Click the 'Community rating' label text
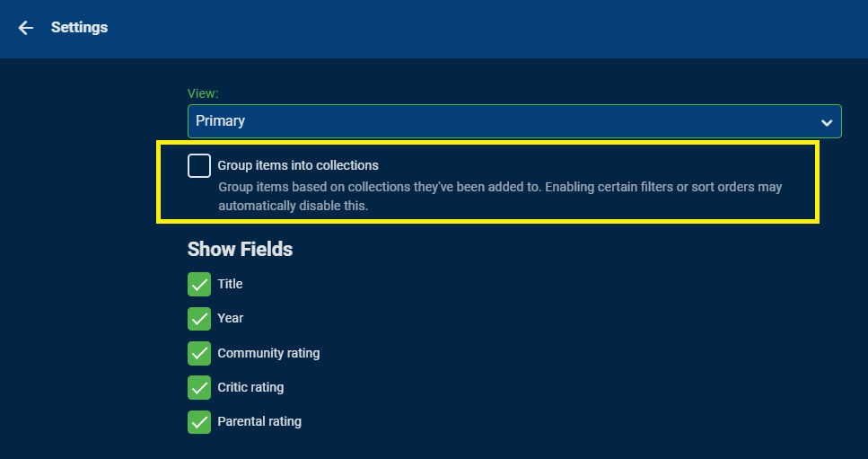Viewport: 868px width, 459px height. point(268,353)
